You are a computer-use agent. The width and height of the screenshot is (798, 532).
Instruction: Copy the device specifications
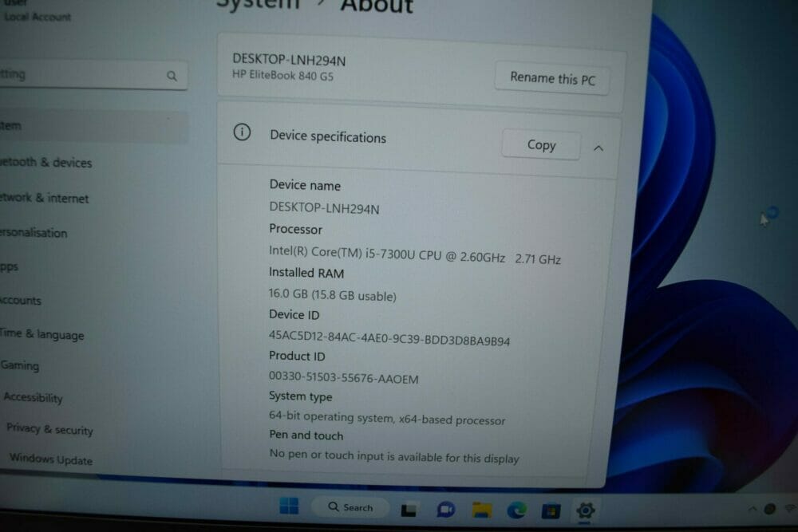[541, 145]
